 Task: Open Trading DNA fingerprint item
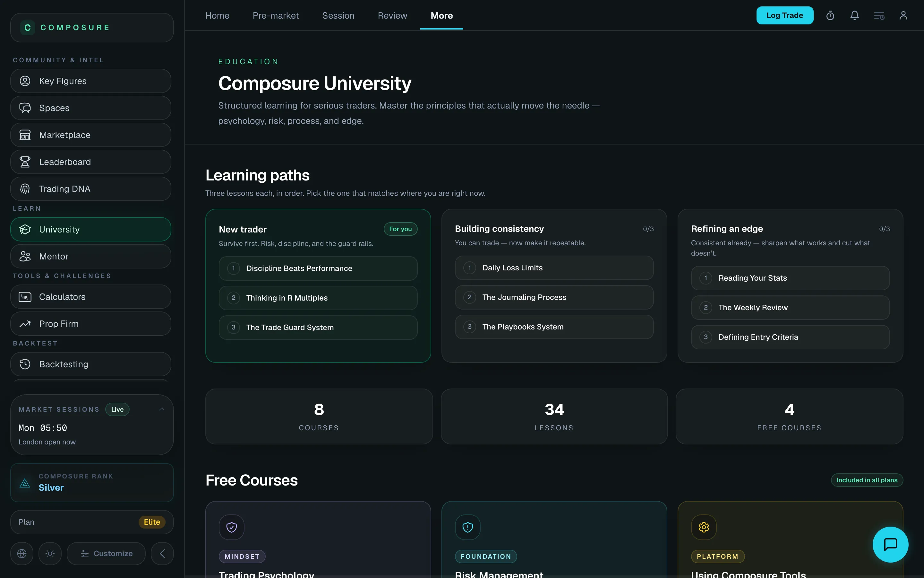[90, 189]
